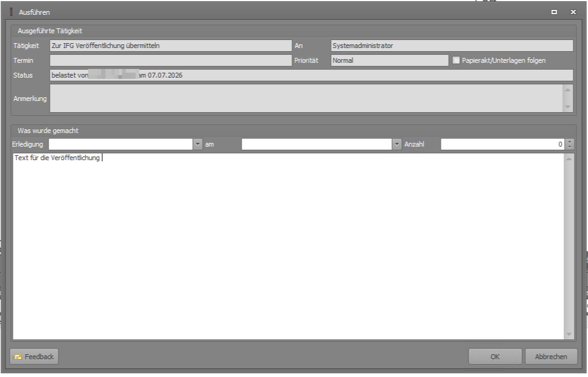Enable Papierakt/Unterlagen folgen checkbox

pyautogui.click(x=456, y=60)
